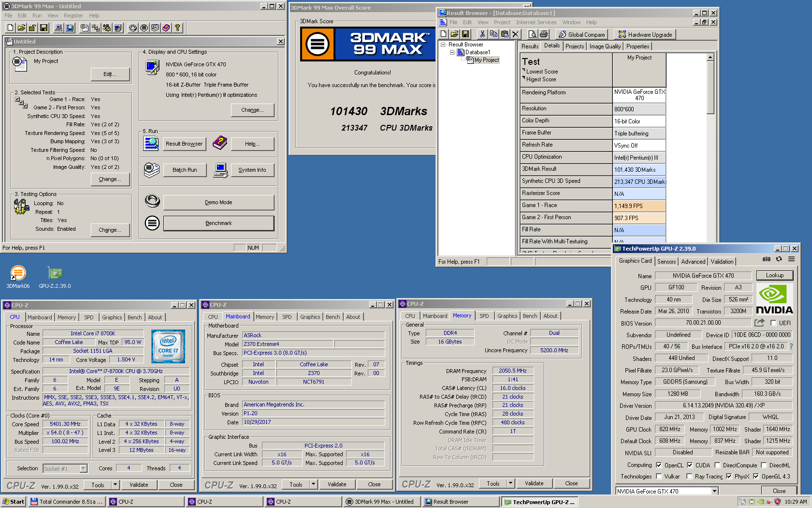Toggle Vulkan checkbox in GPU-Z
Viewport: 812px width, 508px height.
(x=659, y=477)
